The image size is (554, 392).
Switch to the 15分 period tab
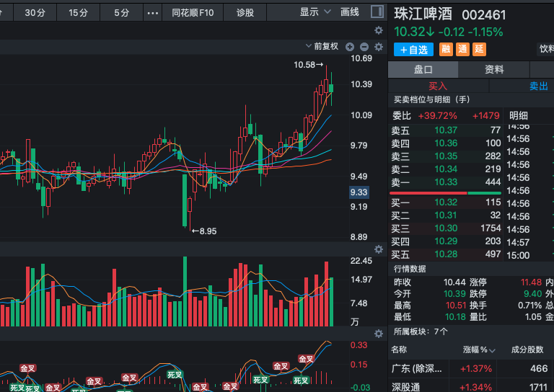pos(78,13)
